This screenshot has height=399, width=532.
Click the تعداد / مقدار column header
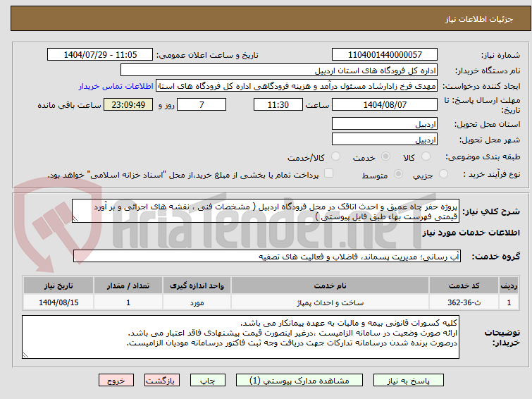pos(128,286)
